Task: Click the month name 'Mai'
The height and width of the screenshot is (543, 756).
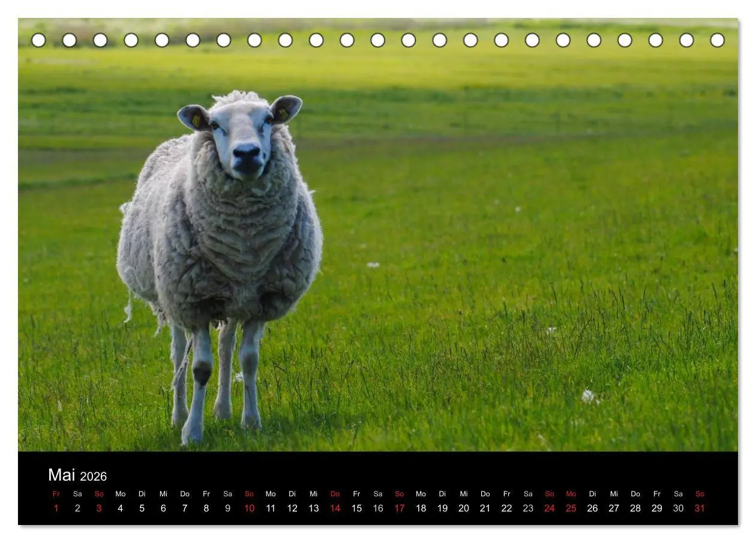Action: click(61, 475)
